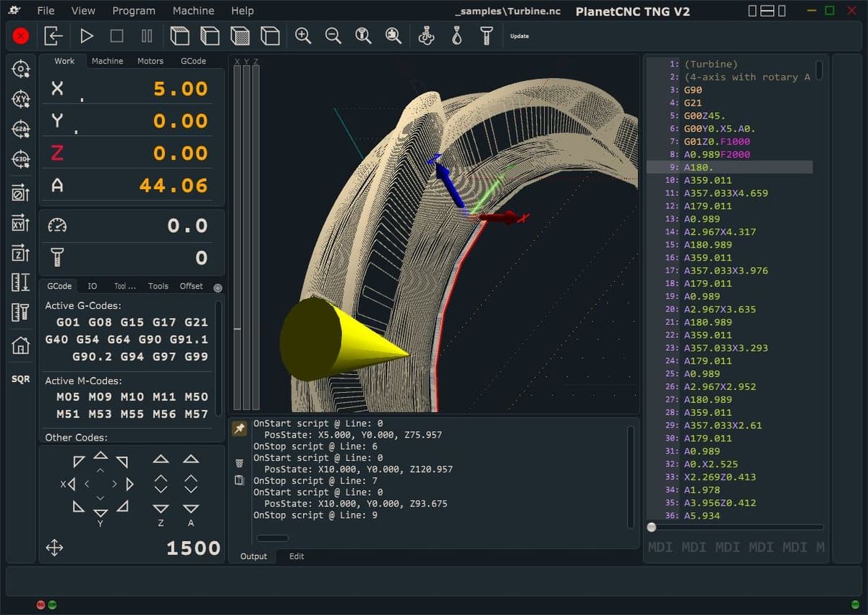
Task: Open the Program menu
Action: click(x=134, y=11)
